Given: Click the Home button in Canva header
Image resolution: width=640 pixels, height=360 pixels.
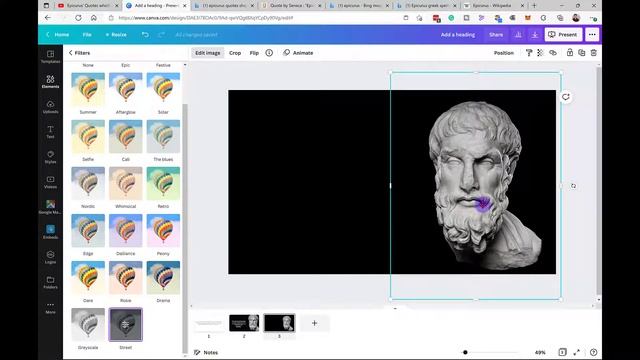Looking at the screenshot, I should pos(58,35).
